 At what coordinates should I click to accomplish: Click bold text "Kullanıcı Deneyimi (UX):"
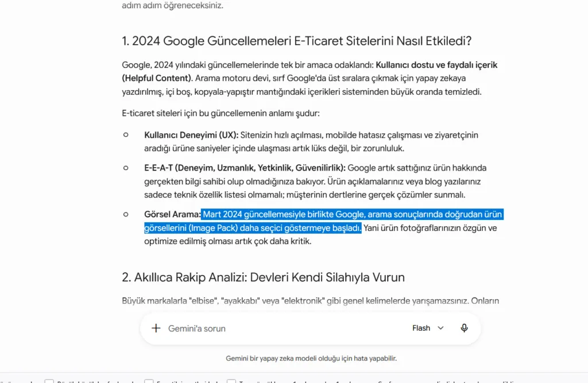point(191,135)
